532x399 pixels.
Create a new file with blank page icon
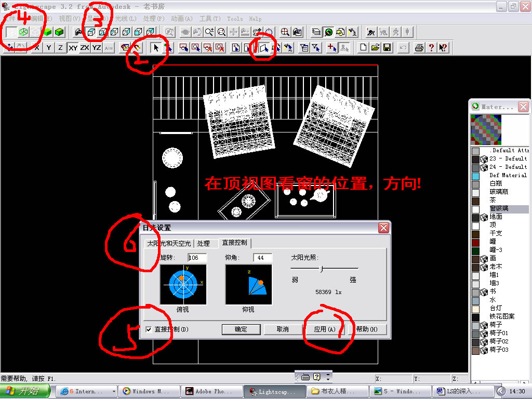click(x=363, y=47)
